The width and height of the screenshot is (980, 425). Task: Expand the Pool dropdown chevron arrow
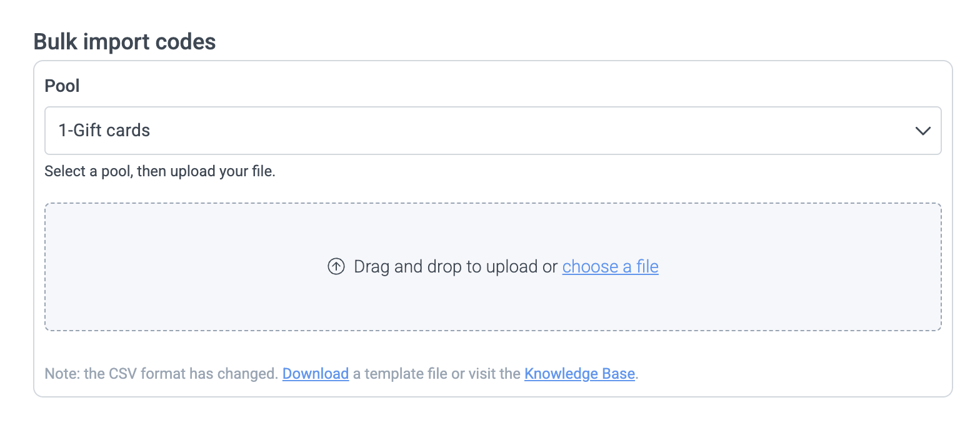point(922,131)
